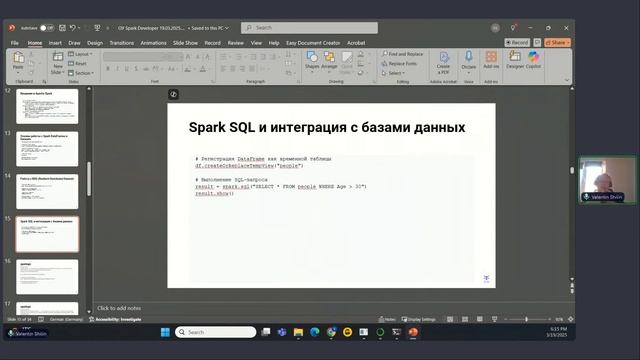The image size is (640, 360).
Task: Toggle the AutoSave switch
Action: click(47, 28)
